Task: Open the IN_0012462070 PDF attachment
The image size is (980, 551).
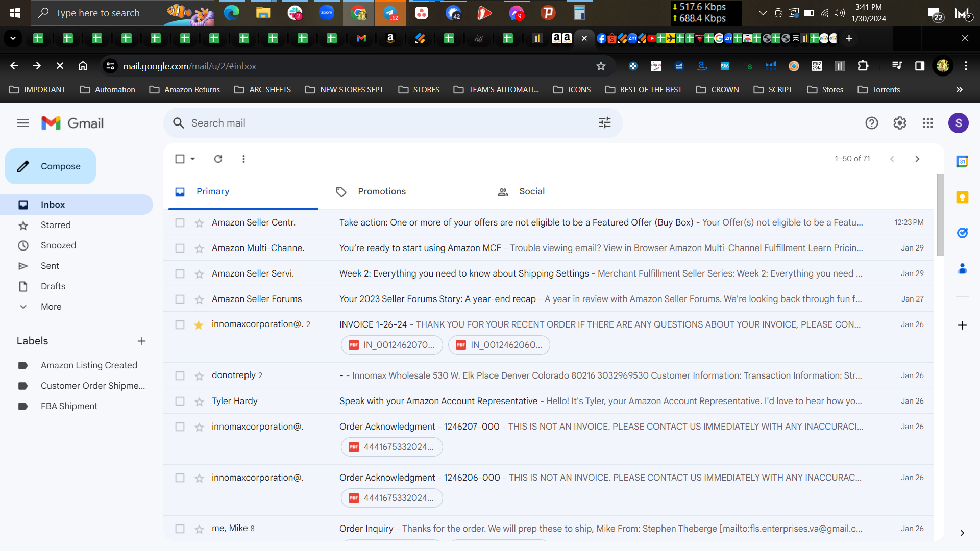Action: click(x=392, y=345)
